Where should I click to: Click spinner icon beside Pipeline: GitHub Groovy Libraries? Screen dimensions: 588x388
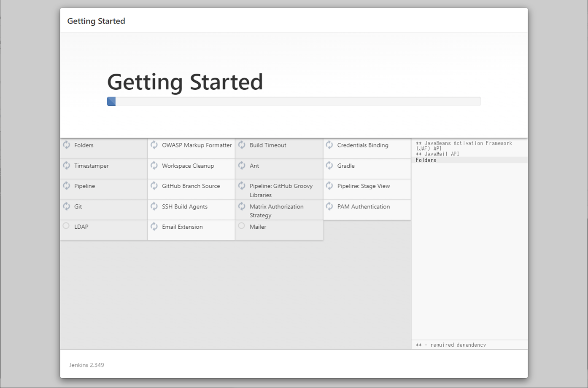coord(242,186)
